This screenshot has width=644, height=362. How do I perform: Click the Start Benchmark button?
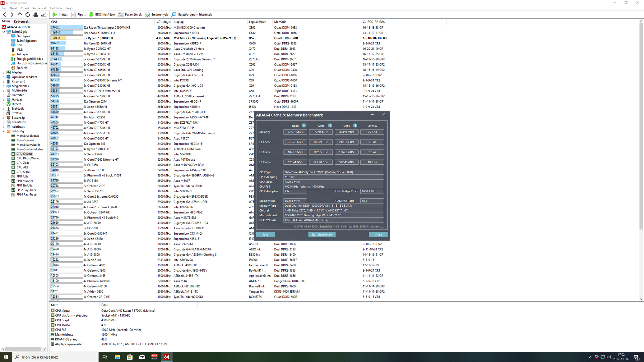(322, 235)
